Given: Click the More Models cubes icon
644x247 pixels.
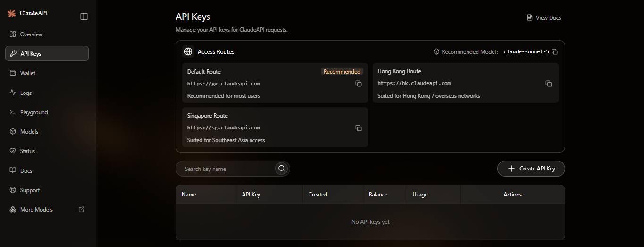Looking at the screenshot, I should coord(13,210).
